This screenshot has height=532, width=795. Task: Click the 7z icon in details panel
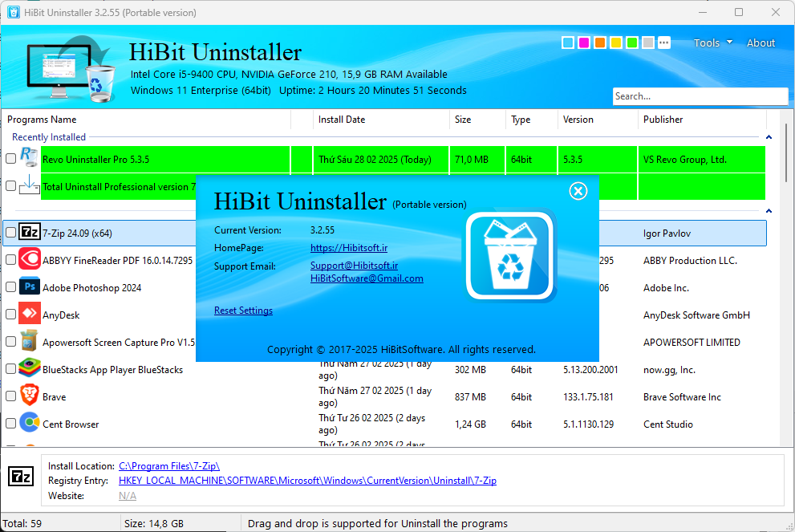tap(22, 477)
